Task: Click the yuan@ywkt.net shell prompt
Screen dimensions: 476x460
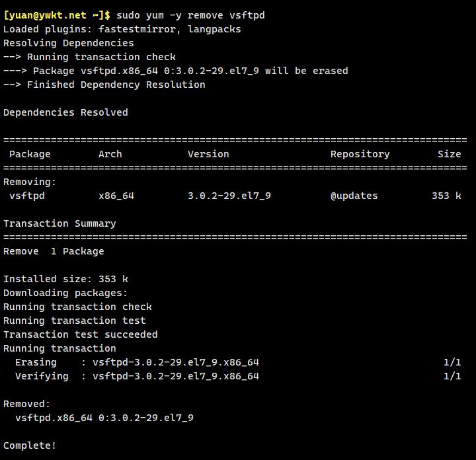Action: click(x=57, y=15)
